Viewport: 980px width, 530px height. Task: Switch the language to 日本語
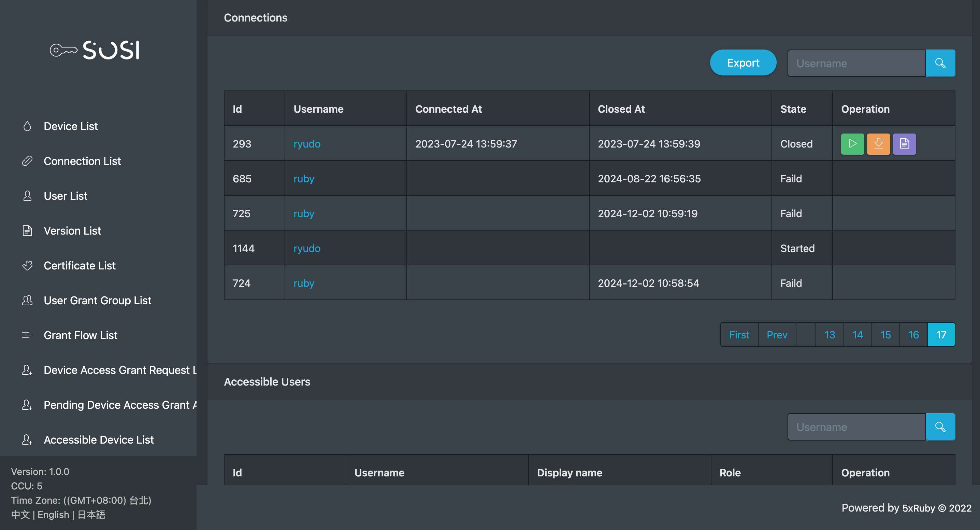(x=91, y=515)
